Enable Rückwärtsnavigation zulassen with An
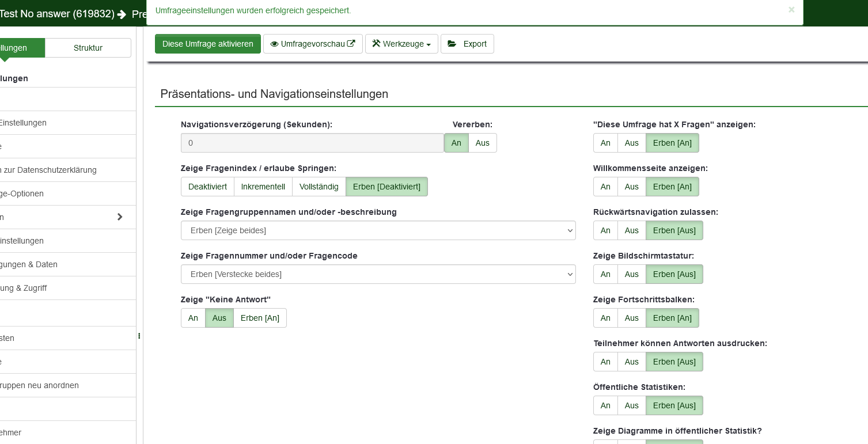The width and height of the screenshot is (868, 444). coord(605,230)
